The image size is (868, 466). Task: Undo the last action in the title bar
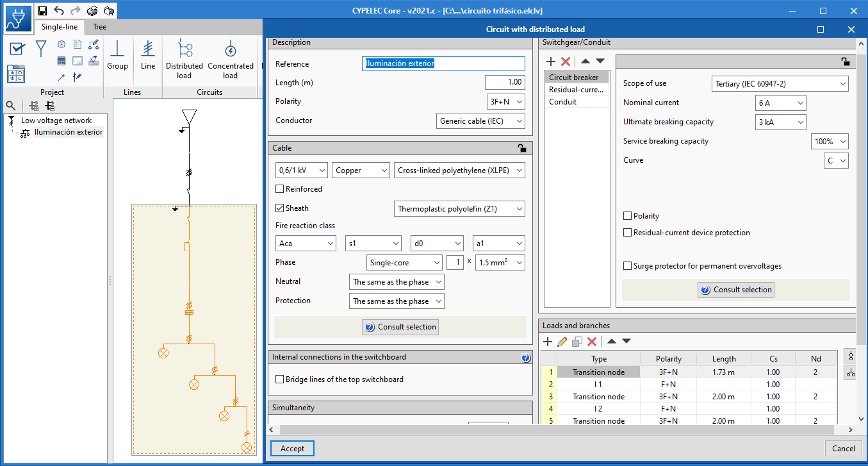(x=59, y=10)
